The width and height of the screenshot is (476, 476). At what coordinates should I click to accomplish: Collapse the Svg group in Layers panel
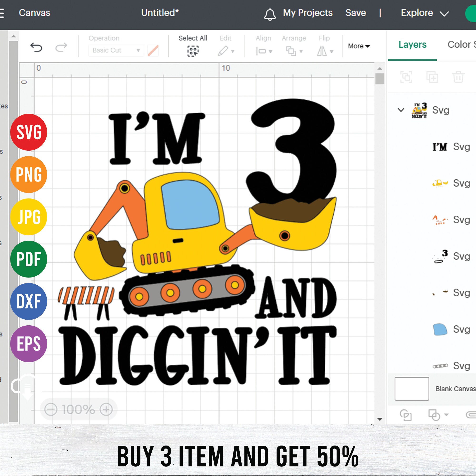[401, 110]
